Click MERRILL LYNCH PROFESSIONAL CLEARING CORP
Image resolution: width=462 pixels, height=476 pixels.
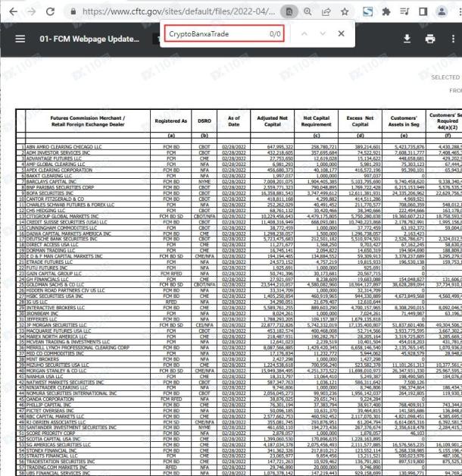[x=78, y=348]
